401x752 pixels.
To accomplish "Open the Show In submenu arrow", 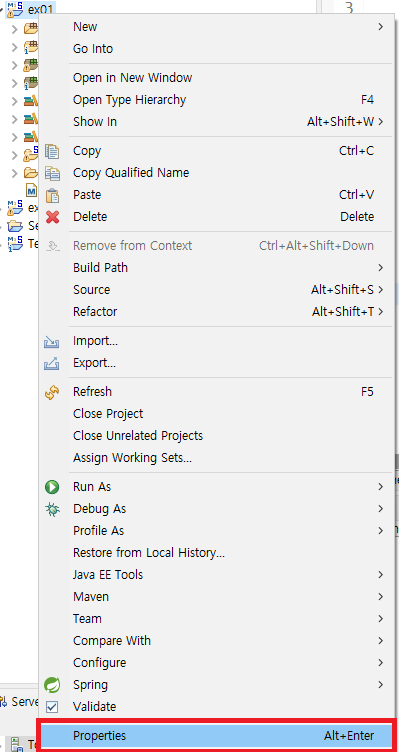I will [x=381, y=122].
